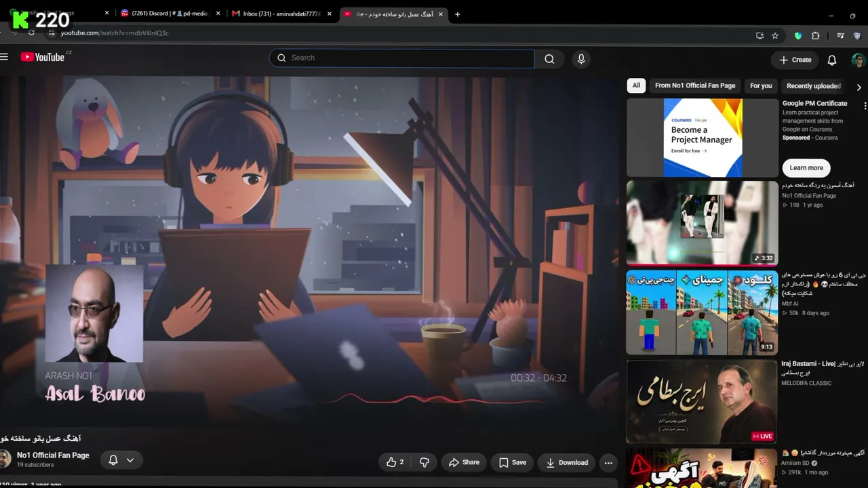Select the Recently uploaded chip
The height and width of the screenshot is (488, 868).
(x=813, y=85)
